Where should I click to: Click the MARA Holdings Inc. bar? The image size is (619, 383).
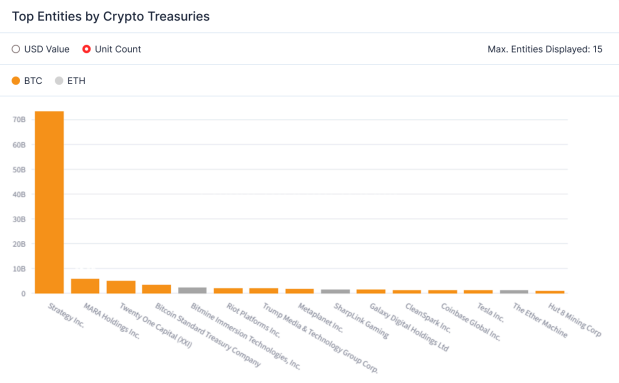click(85, 286)
